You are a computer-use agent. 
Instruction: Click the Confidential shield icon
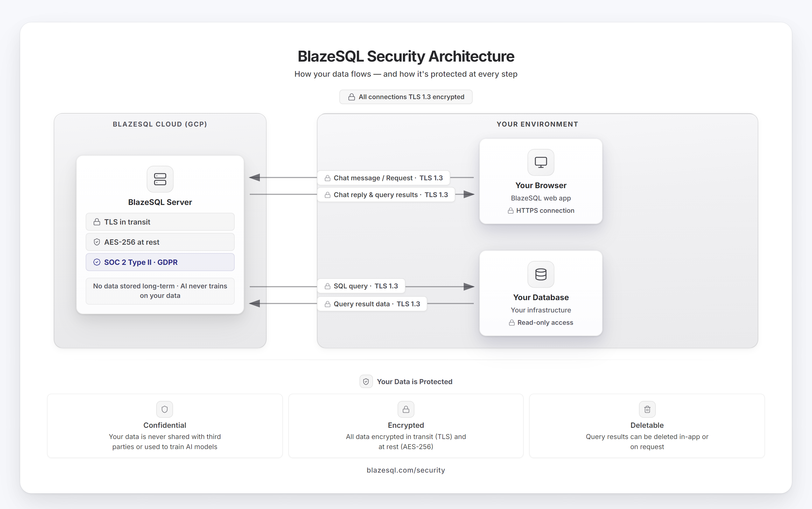click(165, 409)
